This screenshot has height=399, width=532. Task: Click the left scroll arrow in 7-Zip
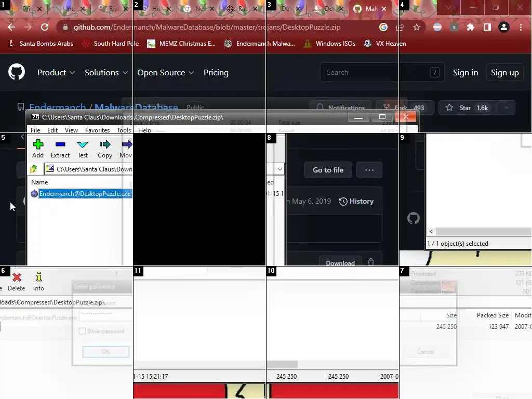pyautogui.click(x=431, y=231)
